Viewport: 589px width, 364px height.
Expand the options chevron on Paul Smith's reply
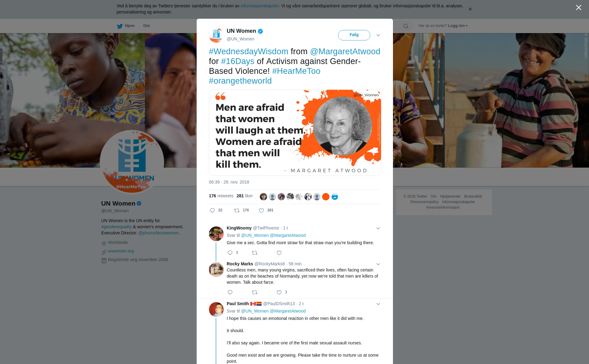pyautogui.click(x=378, y=304)
